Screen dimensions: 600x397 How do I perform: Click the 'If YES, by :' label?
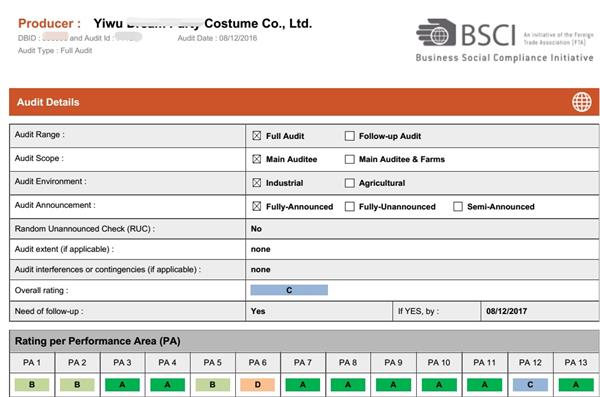coord(418,311)
